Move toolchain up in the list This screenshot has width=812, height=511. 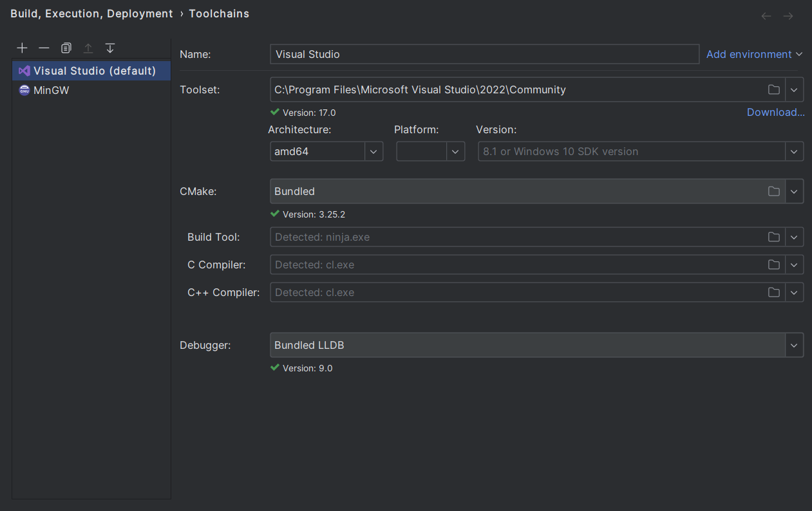[x=88, y=48]
